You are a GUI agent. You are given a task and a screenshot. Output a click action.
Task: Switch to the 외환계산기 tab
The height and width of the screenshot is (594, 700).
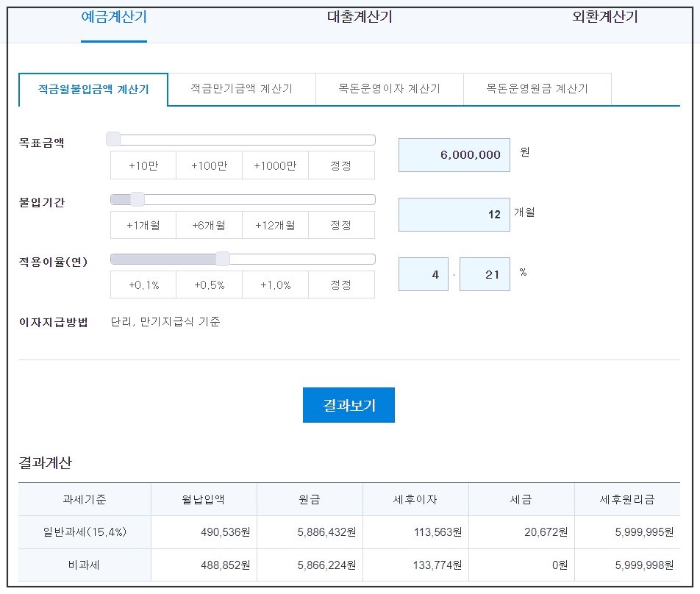pos(603,16)
